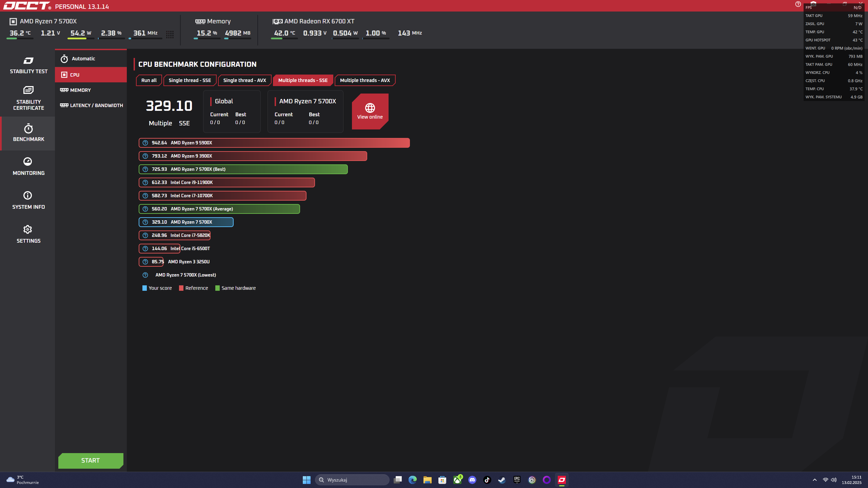Go to the Monitoring section
Viewport: 868px width, 488px height.
pos(28,166)
